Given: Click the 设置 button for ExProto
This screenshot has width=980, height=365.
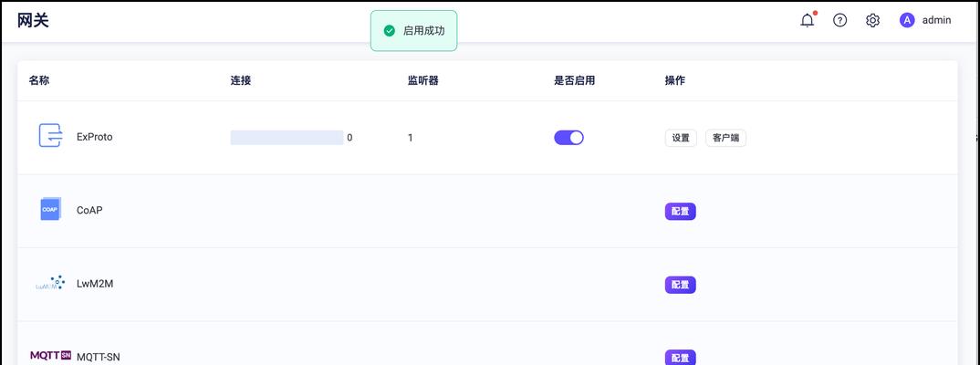Looking at the screenshot, I should 681,138.
